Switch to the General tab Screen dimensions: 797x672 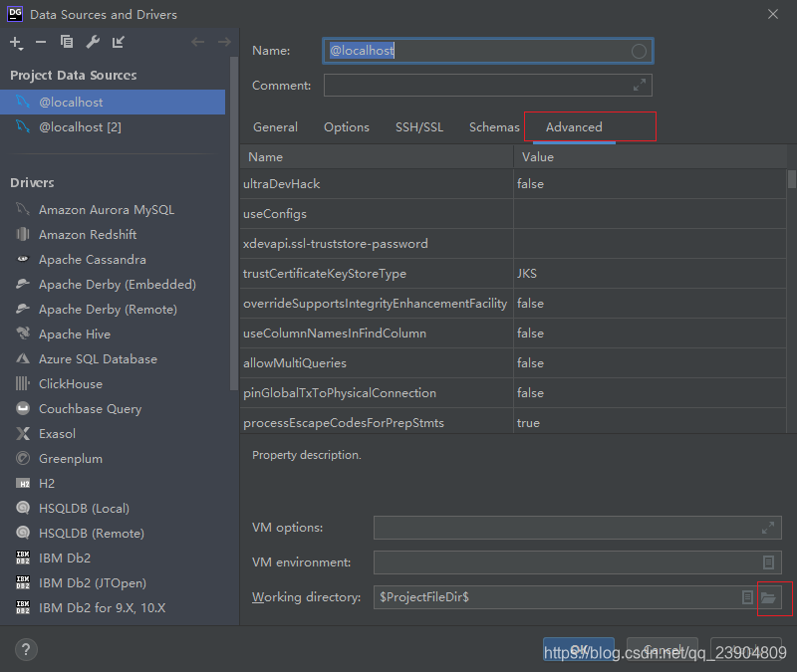point(276,127)
